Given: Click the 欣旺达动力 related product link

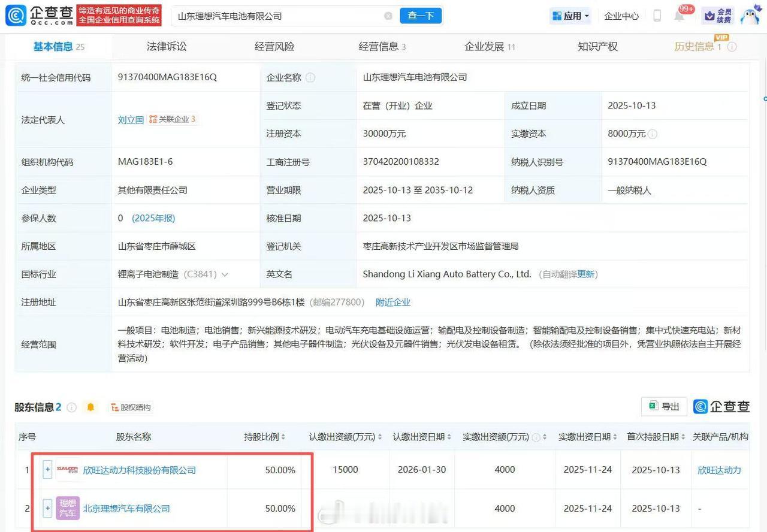Looking at the screenshot, I should coord(719,470).
